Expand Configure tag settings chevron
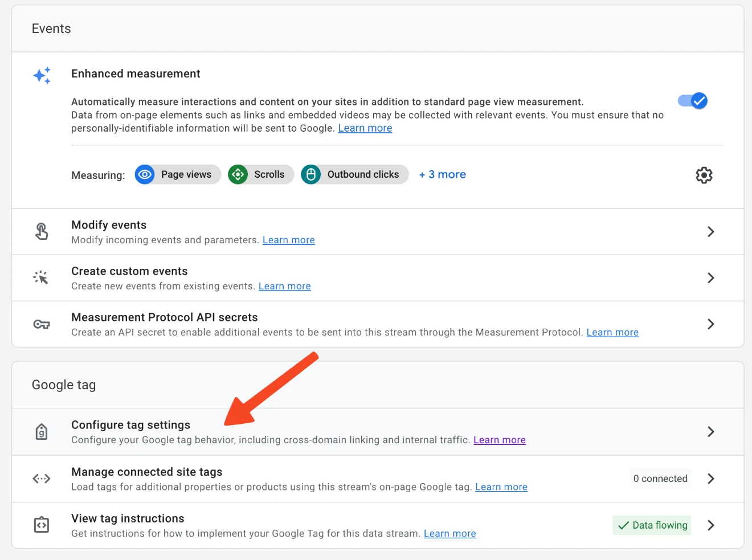 point(710,432)
